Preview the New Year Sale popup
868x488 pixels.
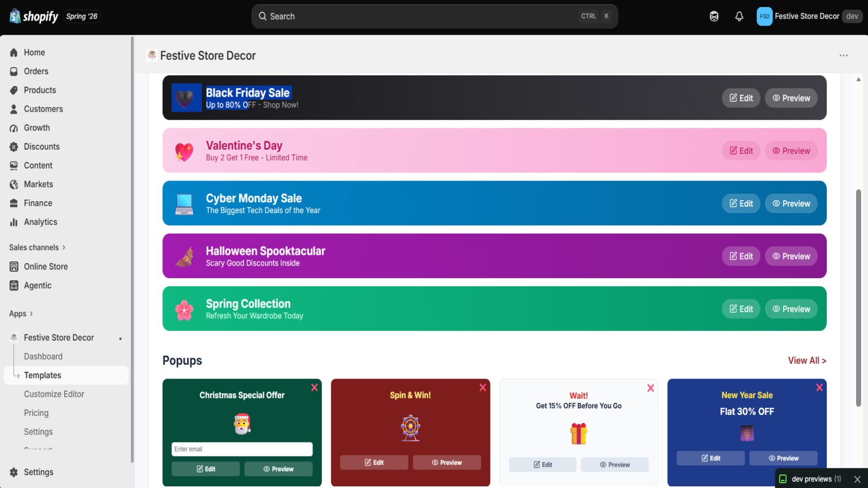[783, 458]
